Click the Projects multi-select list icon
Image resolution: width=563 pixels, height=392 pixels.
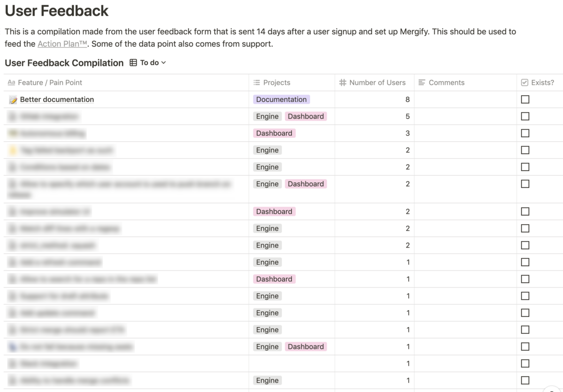tap(257, 83)
